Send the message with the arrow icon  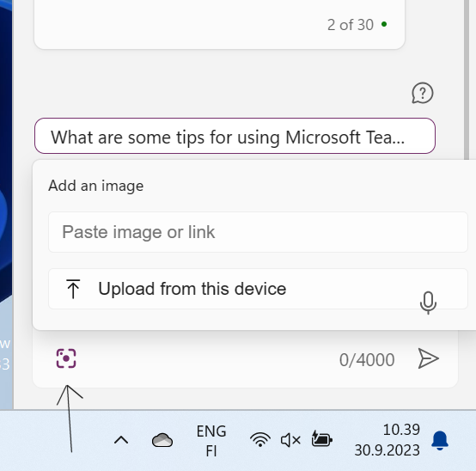coord(428,358)
